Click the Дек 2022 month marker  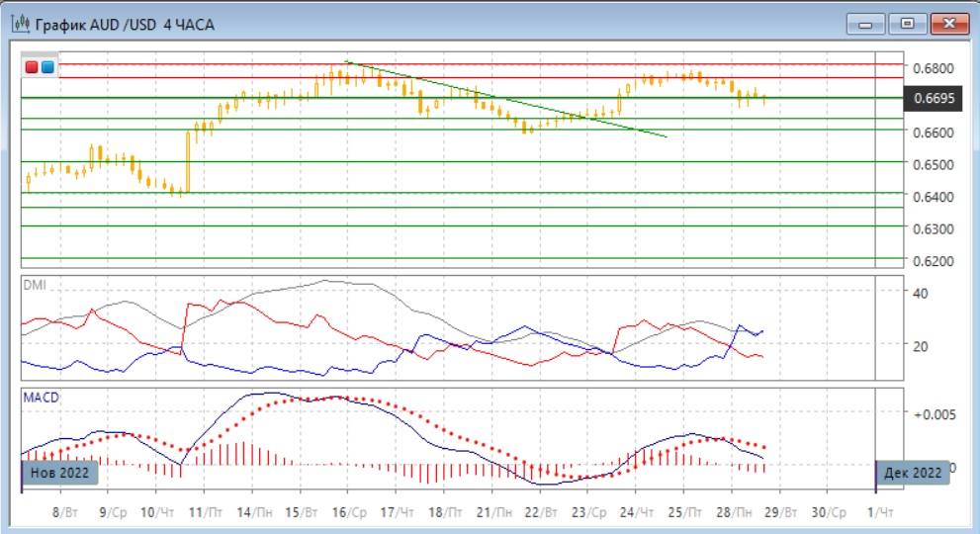(x=913, y=473)
